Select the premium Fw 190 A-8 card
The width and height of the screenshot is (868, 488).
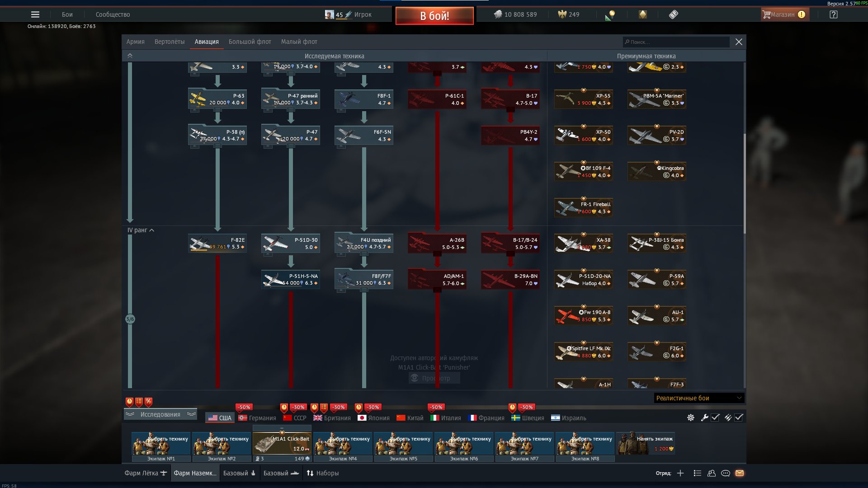[x=584, y=315]
